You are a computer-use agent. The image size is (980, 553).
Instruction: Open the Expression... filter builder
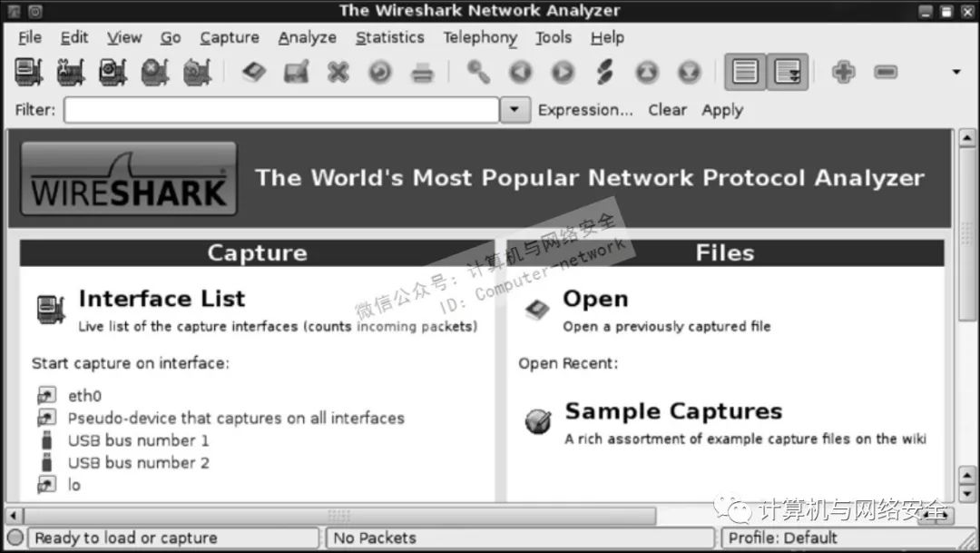585,110
